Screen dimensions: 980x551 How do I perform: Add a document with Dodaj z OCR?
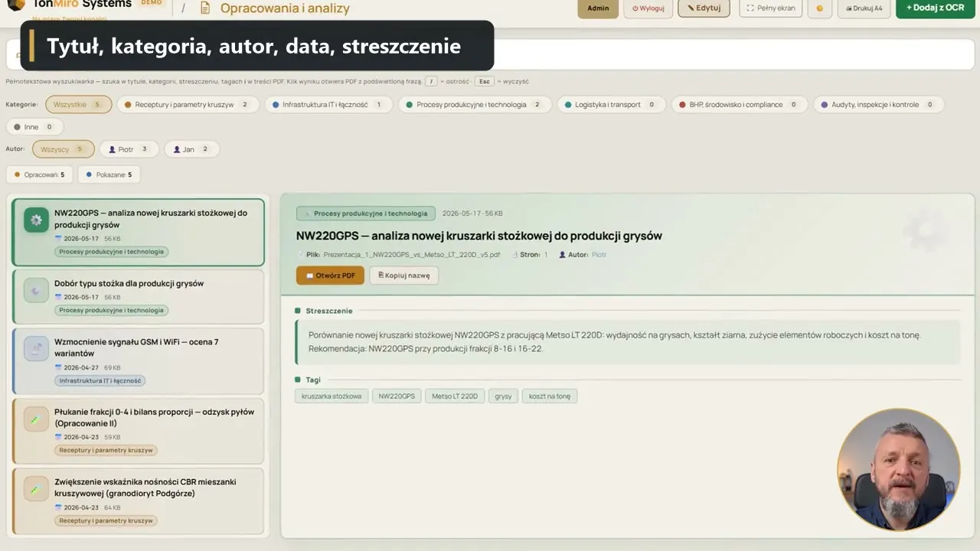pos(935,8)
